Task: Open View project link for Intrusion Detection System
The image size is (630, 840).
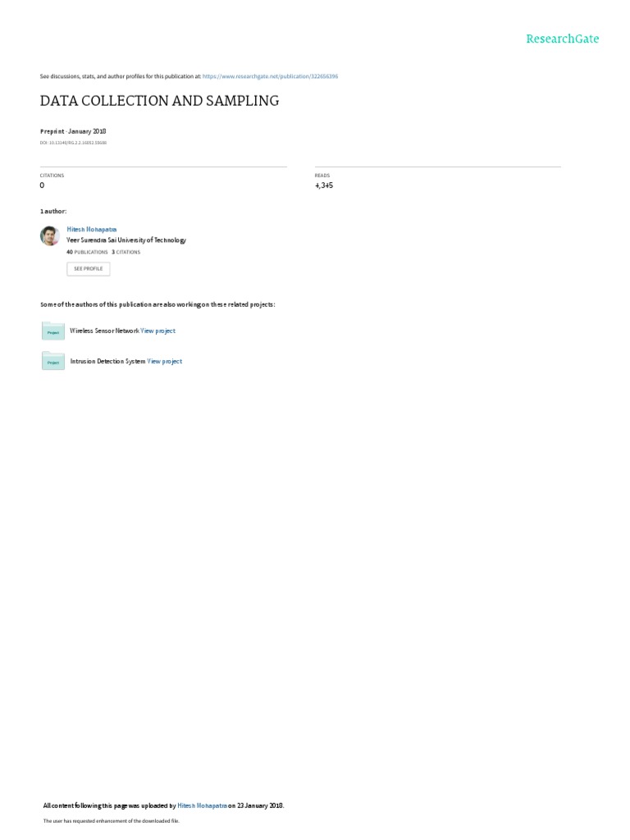Action: tap(165, 362)
